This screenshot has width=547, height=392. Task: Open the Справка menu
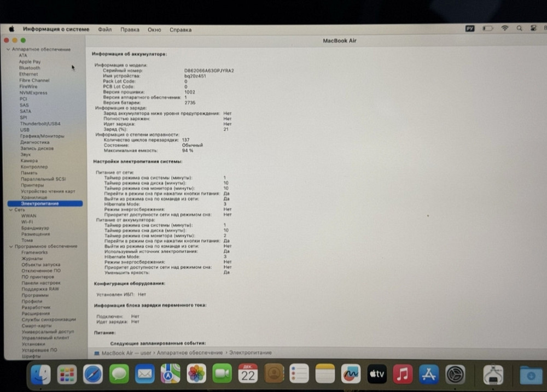(x=181, y=30)
